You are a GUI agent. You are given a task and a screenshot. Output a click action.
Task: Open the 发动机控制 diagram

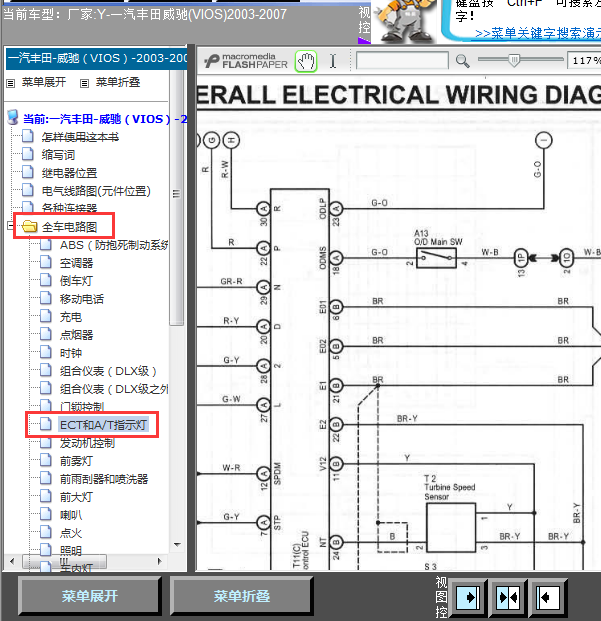(87, 443)
